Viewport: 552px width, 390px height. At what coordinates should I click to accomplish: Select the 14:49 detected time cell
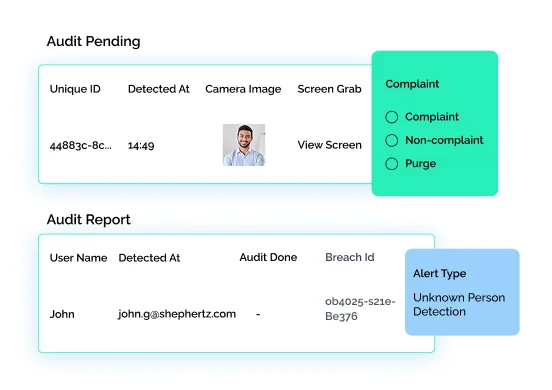(x=141, y=145)
